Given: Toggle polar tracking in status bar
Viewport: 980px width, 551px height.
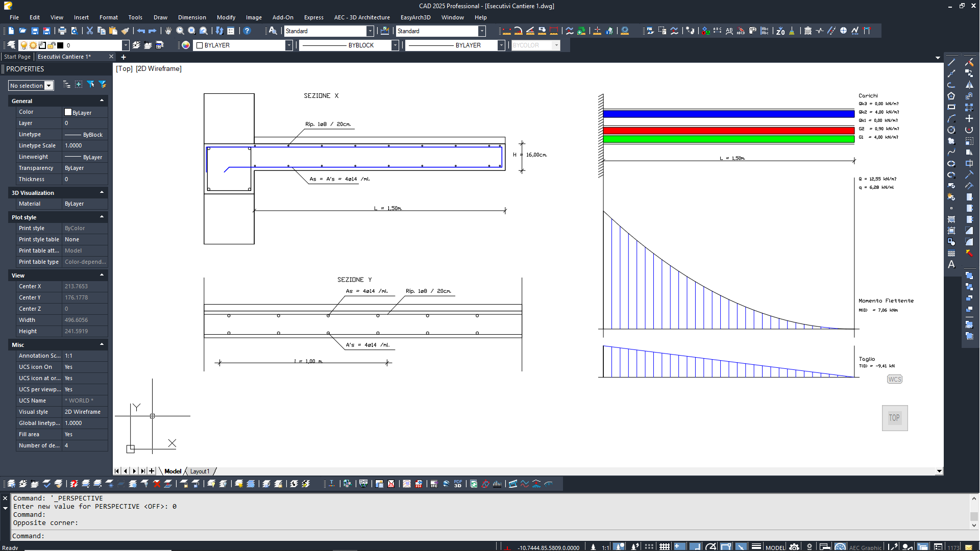Looking at the screenshot, I should [710, 546].
